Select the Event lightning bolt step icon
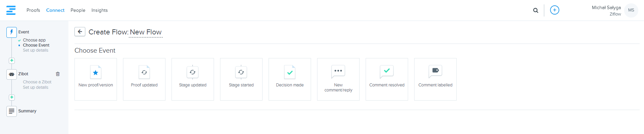The width and height of the screenshot is (644, 134). click(11, 32)
